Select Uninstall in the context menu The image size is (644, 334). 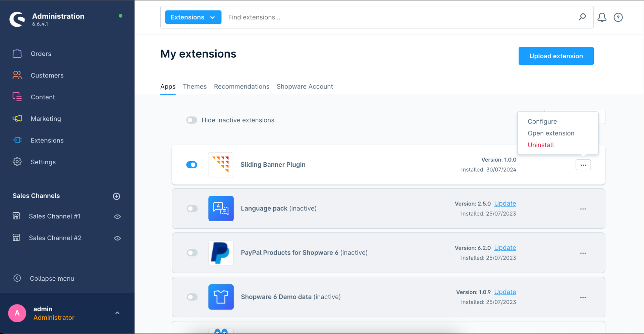[x=540, y=145]
